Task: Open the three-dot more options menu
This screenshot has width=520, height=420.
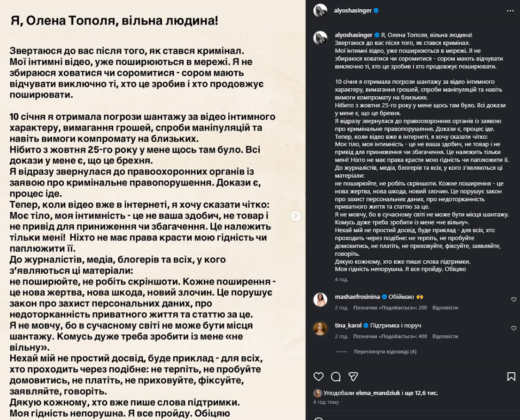Action: pos(510,11)
